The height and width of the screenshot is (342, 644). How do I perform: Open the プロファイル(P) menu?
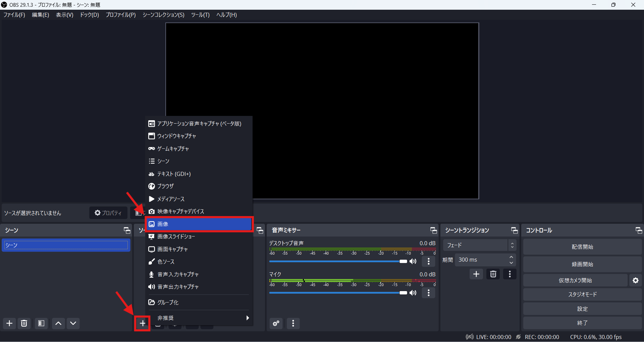[121, 15]
